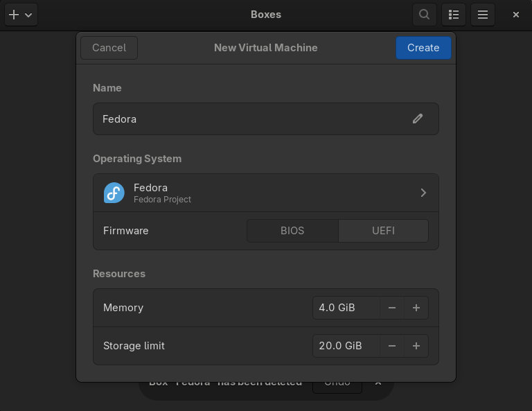This screenshot has width=532, height=411.
Task: Open the search in Boxes header
Action: click(424, 15)
